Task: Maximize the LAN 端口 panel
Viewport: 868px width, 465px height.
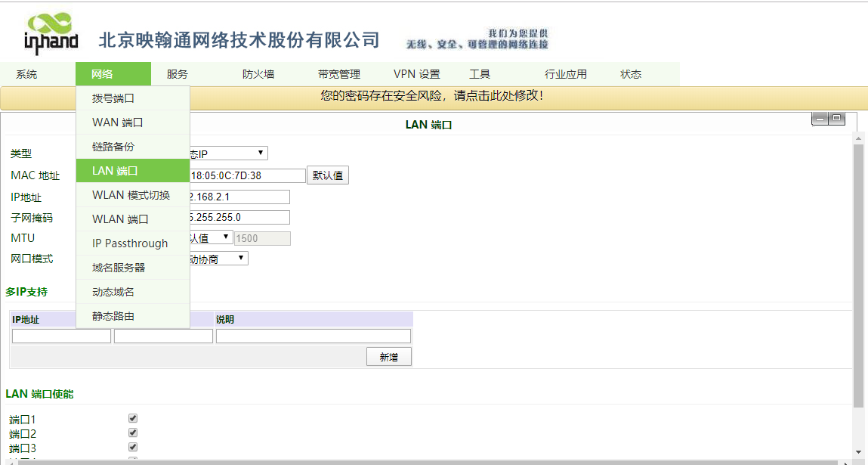Action: point(837,119)
